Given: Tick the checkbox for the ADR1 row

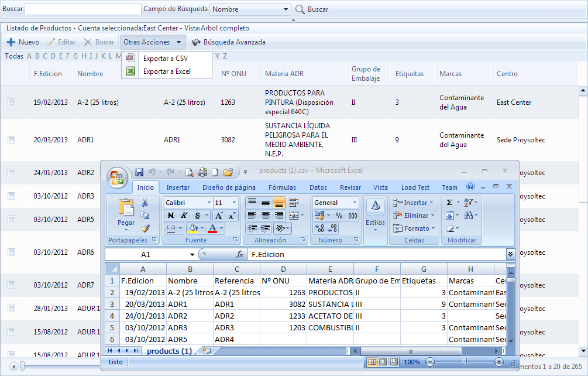Looking at the screenshot, I should (x=12, y=139).
